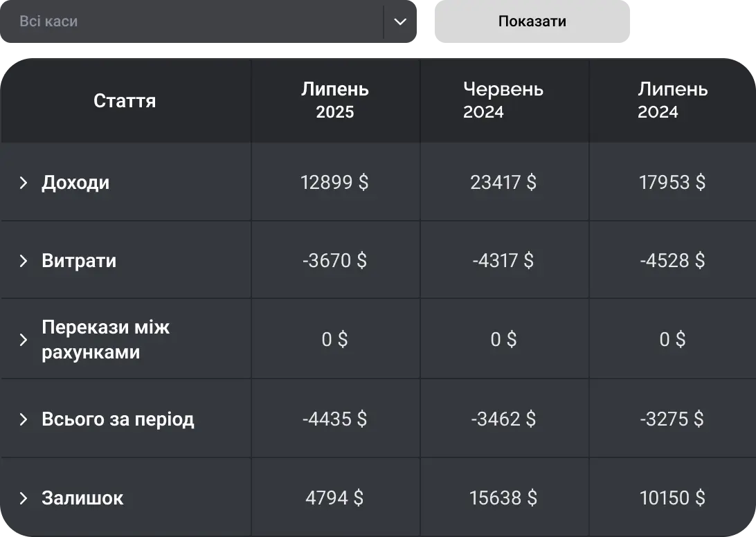Click the "Доходи" row label
Screen dimensions: 756x537
(75, 183)
